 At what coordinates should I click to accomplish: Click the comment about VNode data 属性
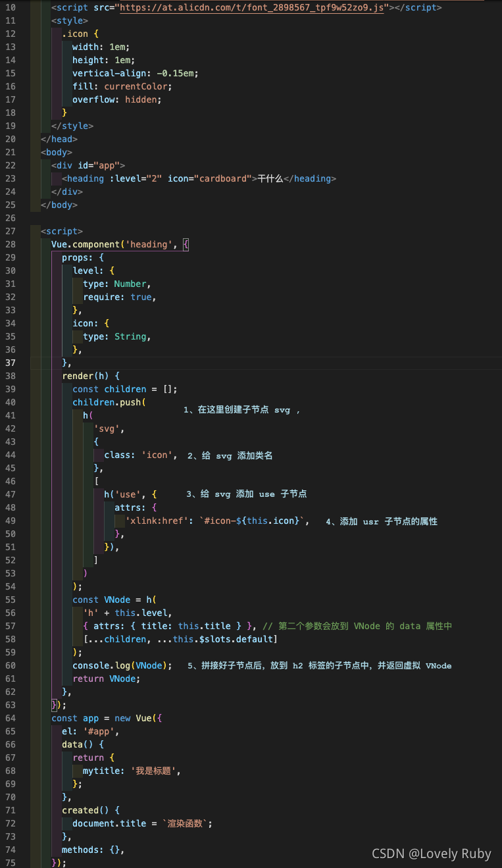(357, 626)
